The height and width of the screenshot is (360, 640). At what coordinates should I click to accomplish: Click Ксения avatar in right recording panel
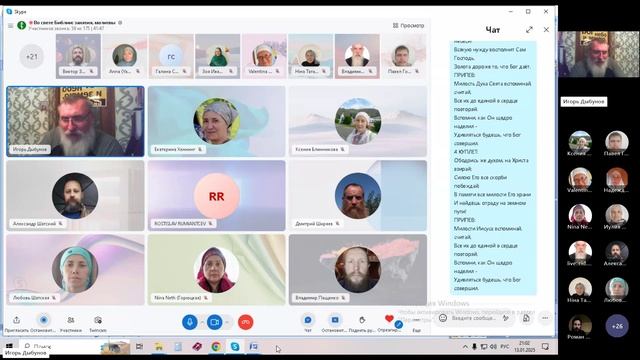[x=580, y=142]
